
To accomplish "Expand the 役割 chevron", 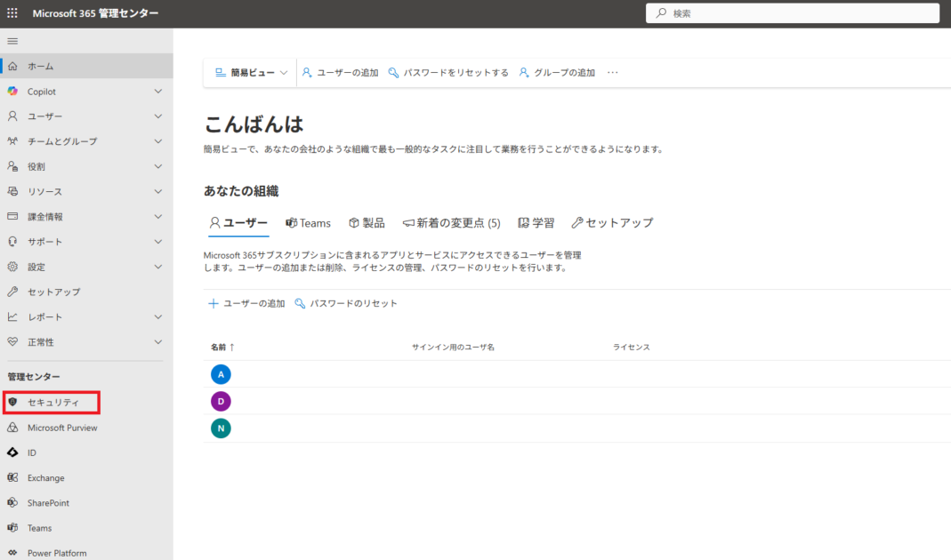I will [158, 167].
